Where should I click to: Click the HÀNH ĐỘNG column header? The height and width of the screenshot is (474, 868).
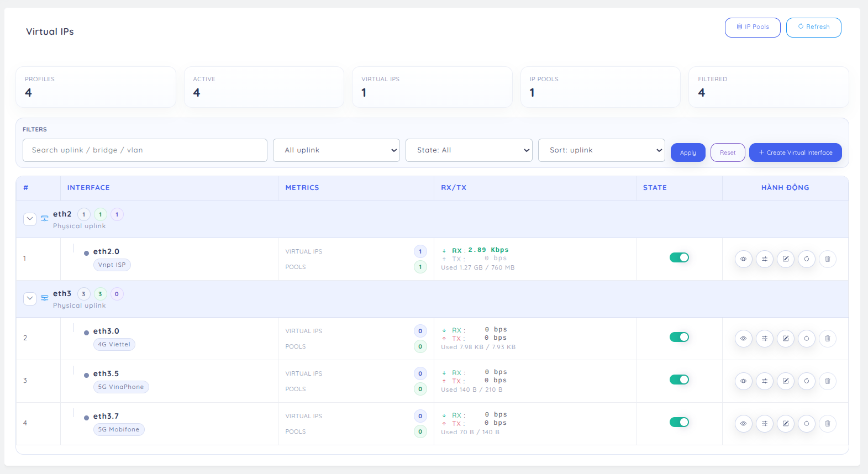coord(785,188)
